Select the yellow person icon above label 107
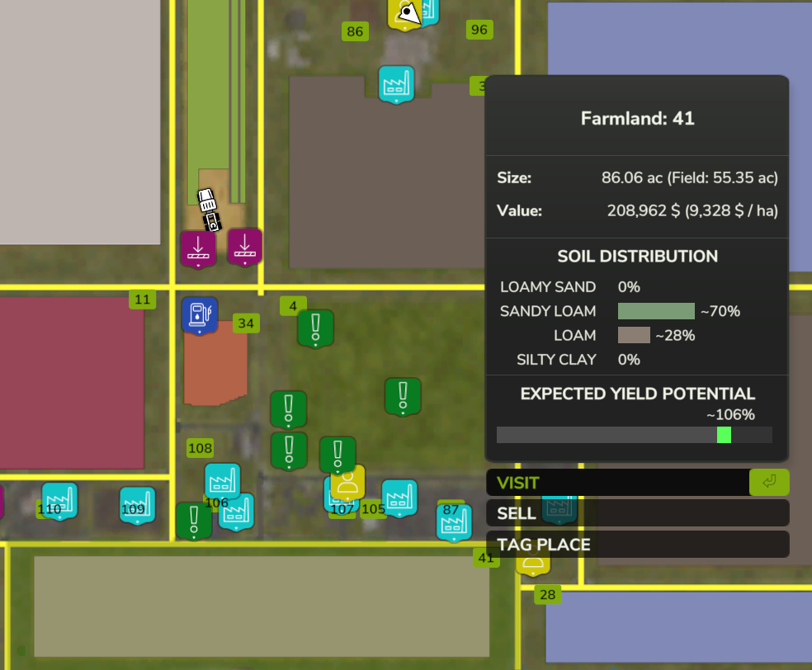 tap(348, 483)
